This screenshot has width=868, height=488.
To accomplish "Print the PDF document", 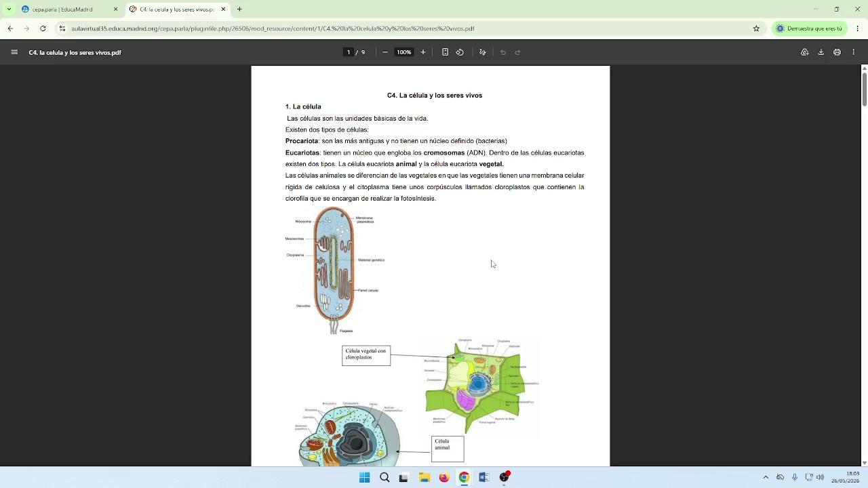I will coord(837,52).
